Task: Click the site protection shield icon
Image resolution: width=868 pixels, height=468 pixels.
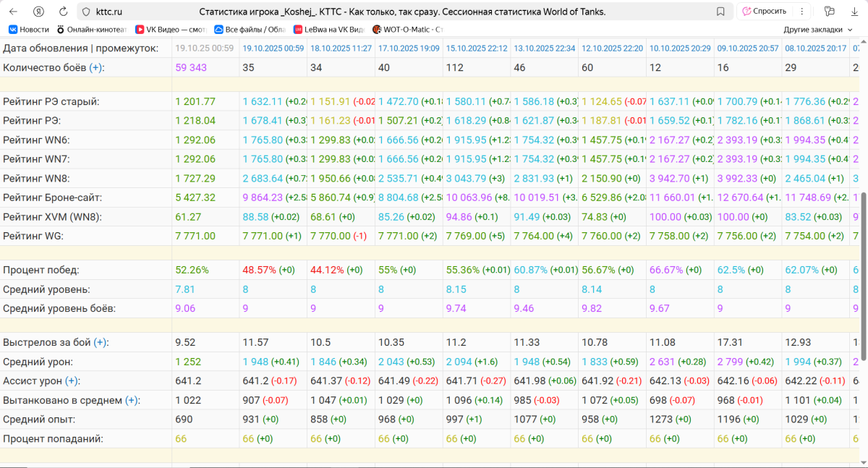Action: [x=86, y=12]
